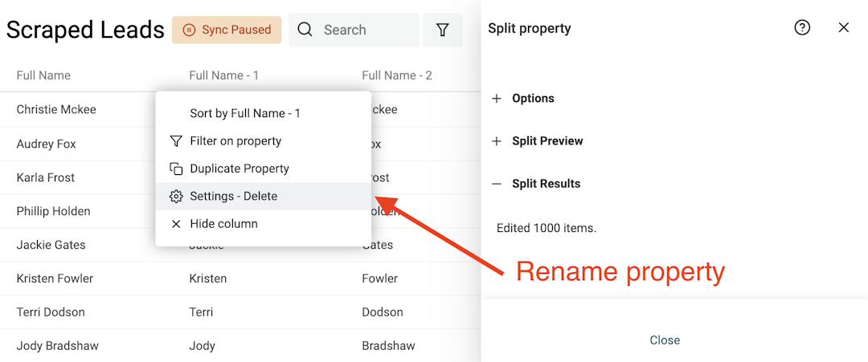868x362 pixels.
Task: Select Duplicate Property from context menu
Action: [x=239, y=169]
